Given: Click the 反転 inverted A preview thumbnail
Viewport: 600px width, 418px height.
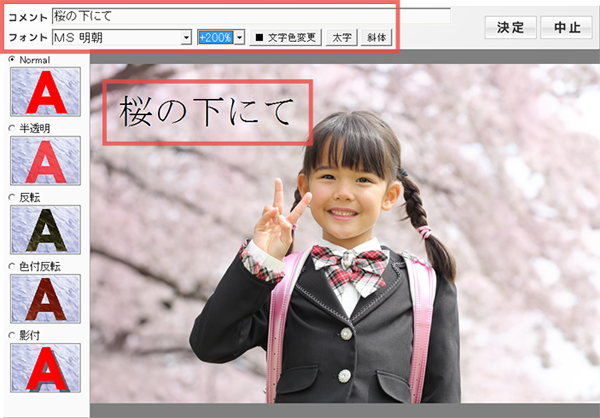Looking at the screenshot, I should (x=46, y=230).
